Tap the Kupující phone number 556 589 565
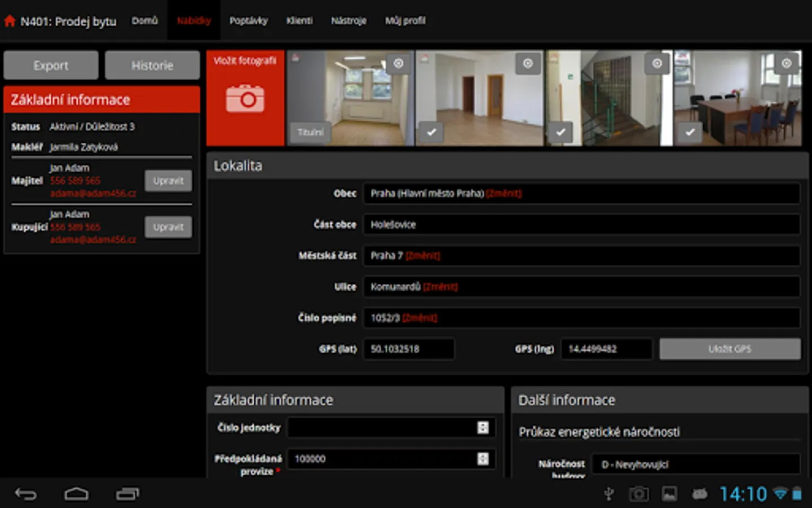Viewport: 812px width, 508px height. [75, 227]
